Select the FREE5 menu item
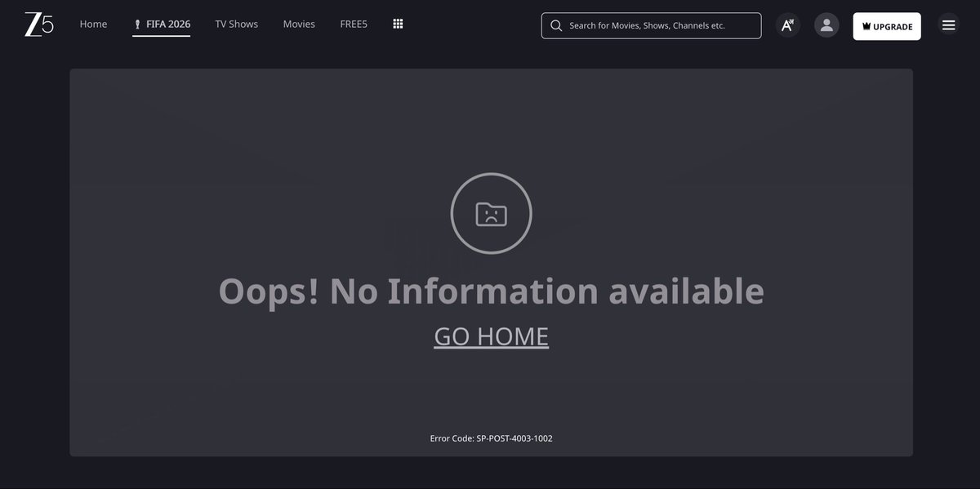The height and width of the screenshot is (489, 980). pos(354,24)
